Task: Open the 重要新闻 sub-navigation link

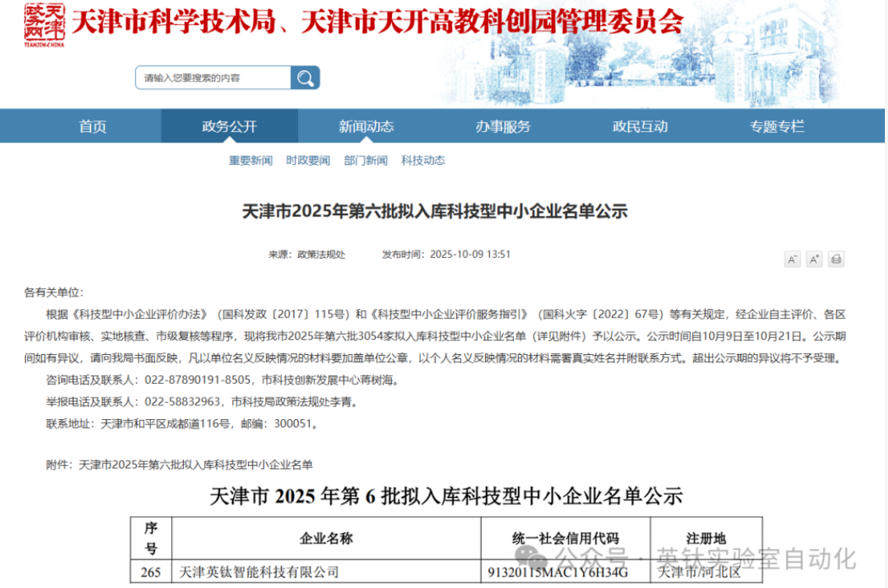Action: [x=250, y=160]
